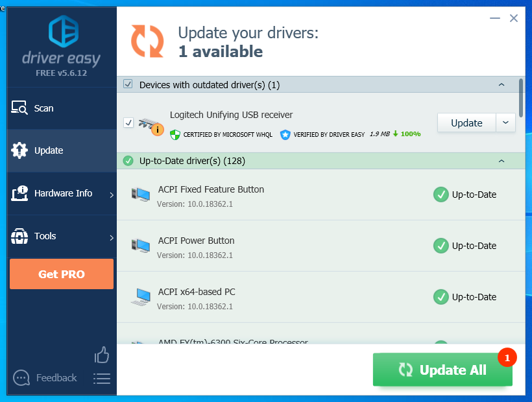Click the Hardware Info sidebar icon
Image resolution: width=532 pixels, height=402 pixels.
pos(19,193)
